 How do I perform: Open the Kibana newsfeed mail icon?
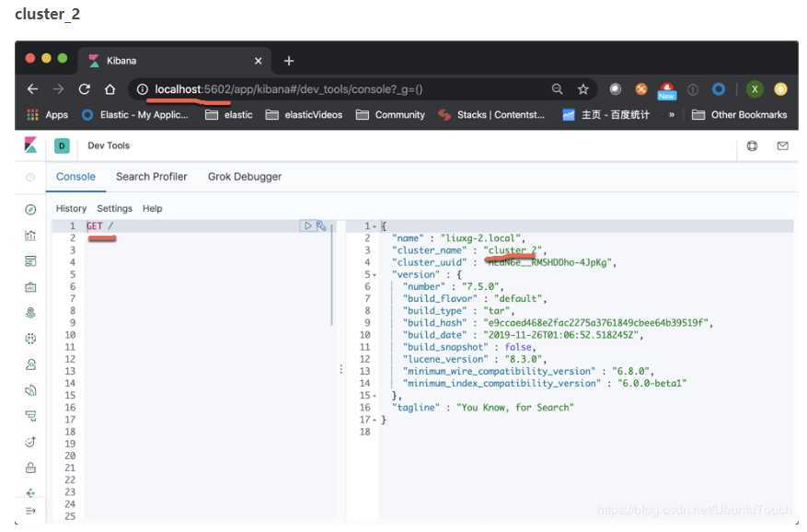(782, 145)
